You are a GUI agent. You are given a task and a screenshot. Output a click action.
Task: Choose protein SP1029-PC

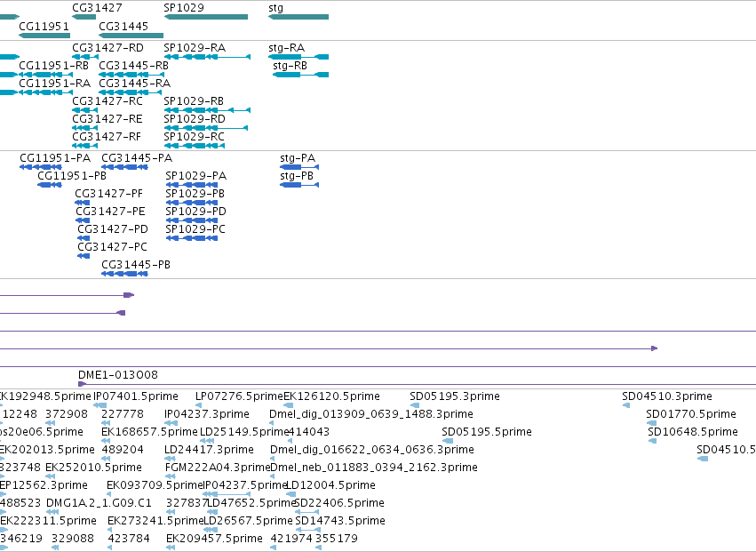click(x=195, y=229)
